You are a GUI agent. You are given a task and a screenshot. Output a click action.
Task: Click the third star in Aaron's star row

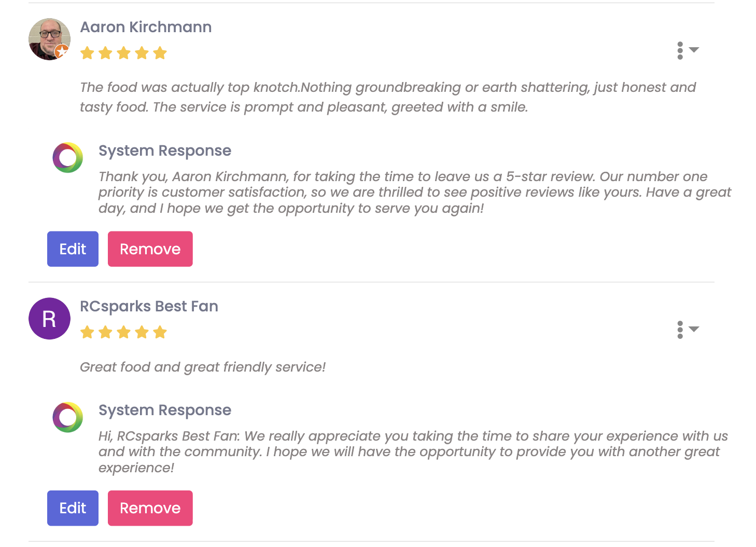click(x=124, y=52)
